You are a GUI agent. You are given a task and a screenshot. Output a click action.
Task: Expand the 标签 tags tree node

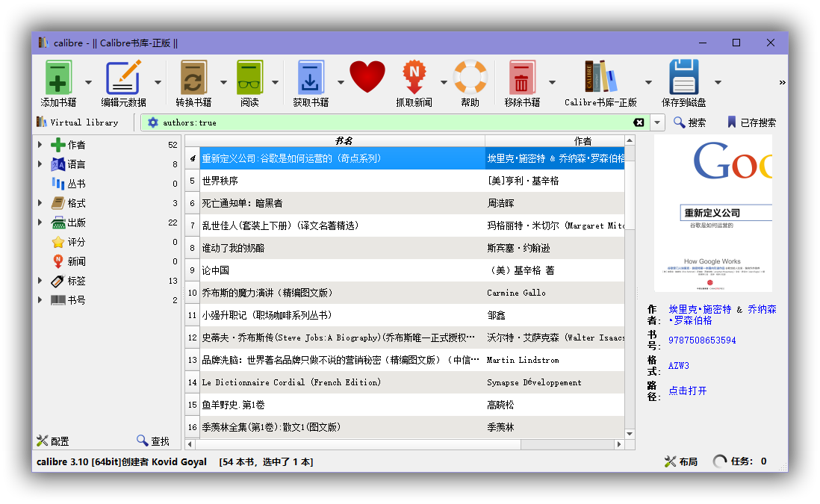pyautogui.click(x=40, y=280)
